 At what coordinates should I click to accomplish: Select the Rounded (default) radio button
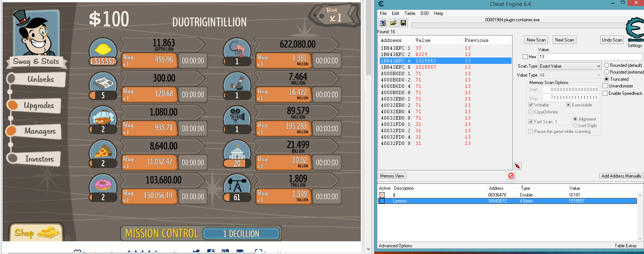click(606, 65)
